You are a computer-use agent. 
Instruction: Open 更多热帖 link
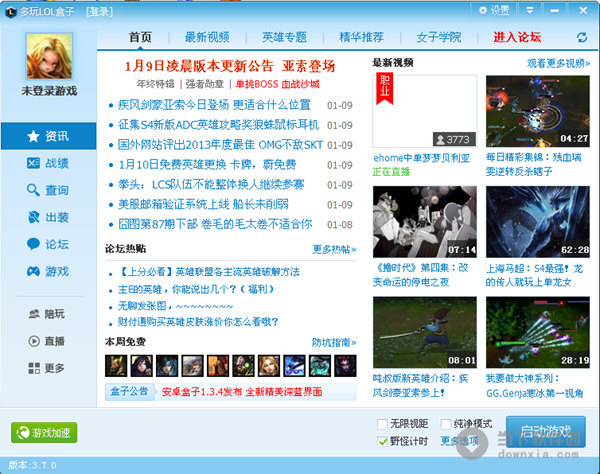[x=334, y=249]
